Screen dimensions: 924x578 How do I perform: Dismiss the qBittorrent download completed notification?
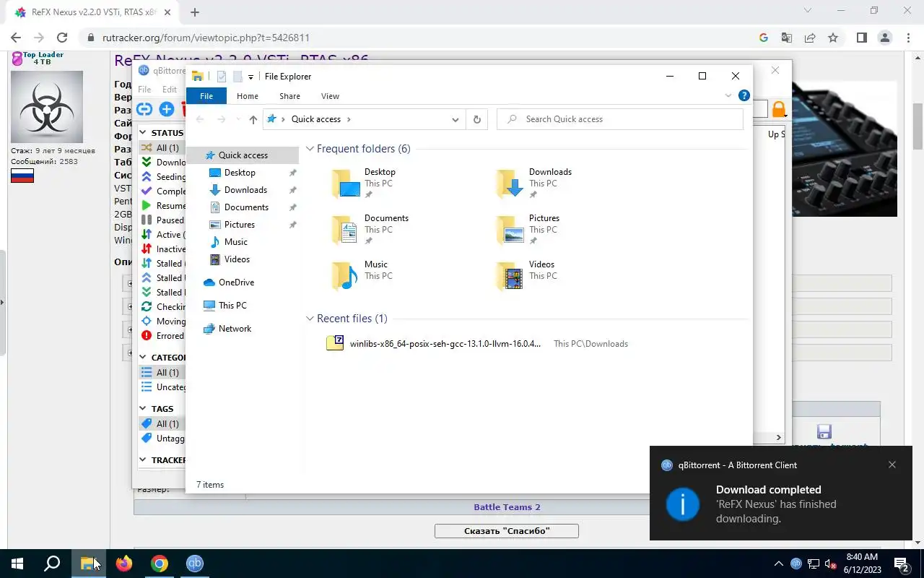(892, 465)
